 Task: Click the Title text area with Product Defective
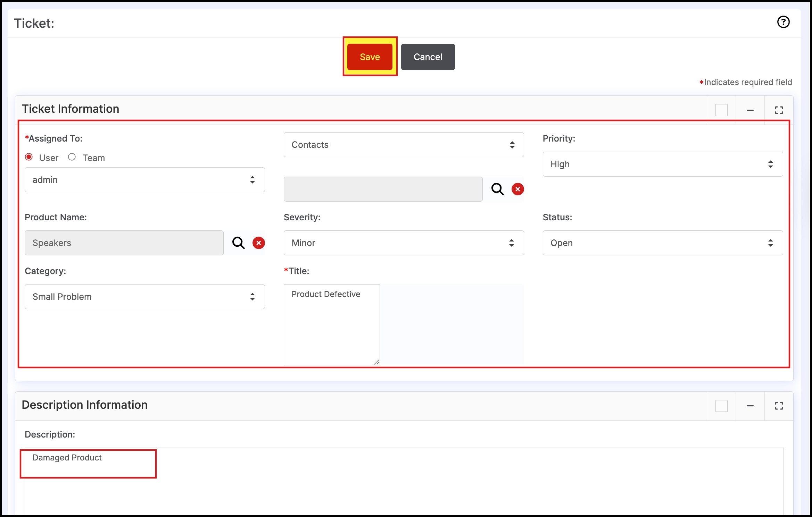332,325
